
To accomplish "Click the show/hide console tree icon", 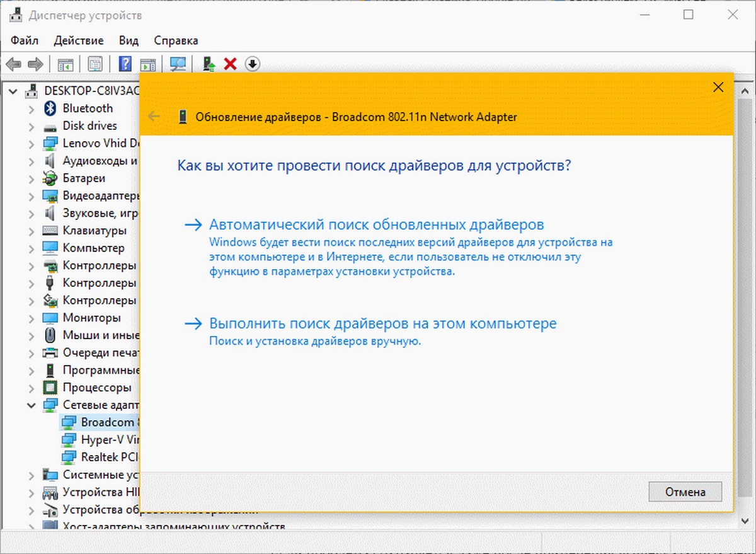I will [x=66, y=64].
